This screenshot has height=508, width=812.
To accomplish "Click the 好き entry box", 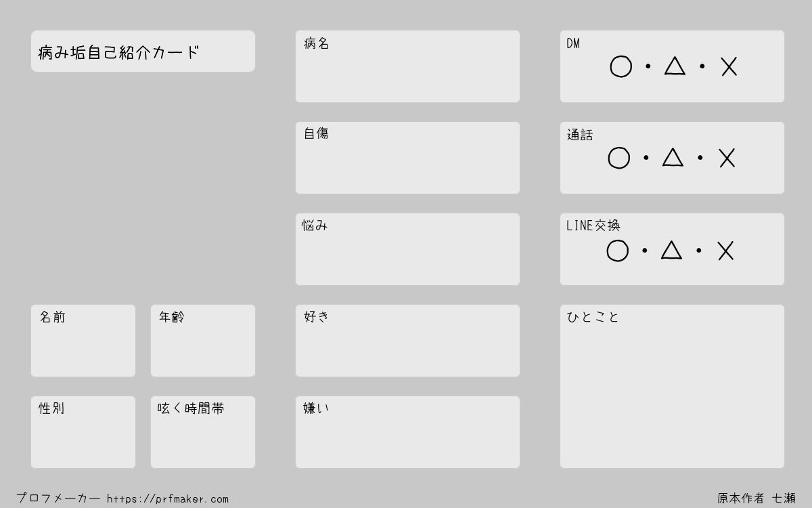I will (407, 341).
